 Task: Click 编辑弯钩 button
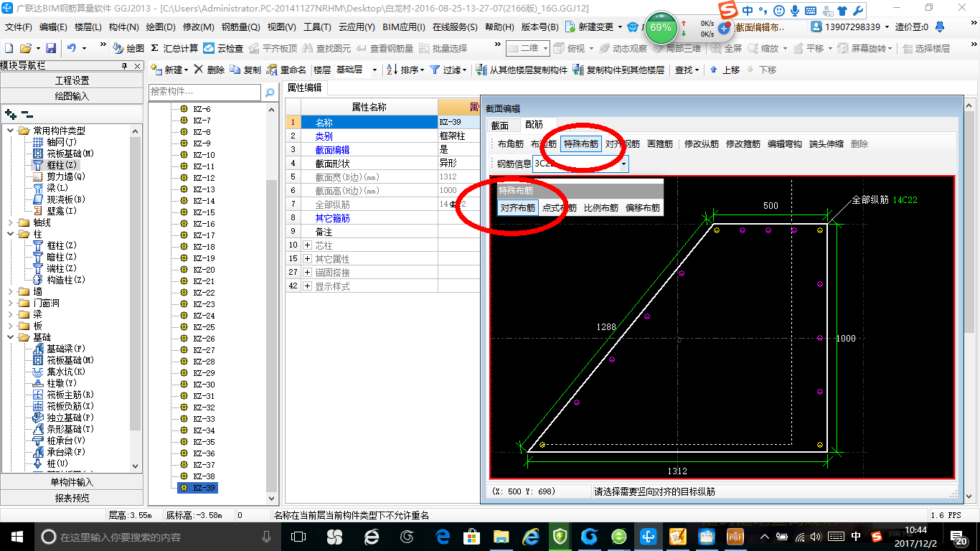click(x=785, y=143)
